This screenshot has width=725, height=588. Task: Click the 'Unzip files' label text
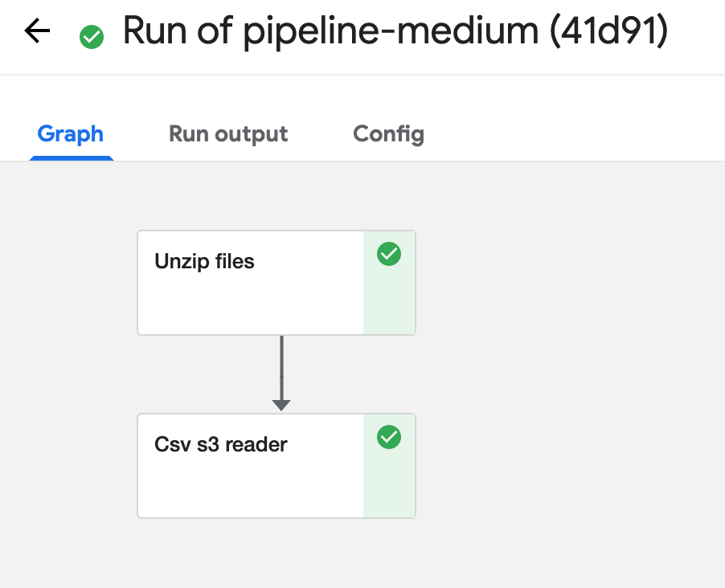204,261
